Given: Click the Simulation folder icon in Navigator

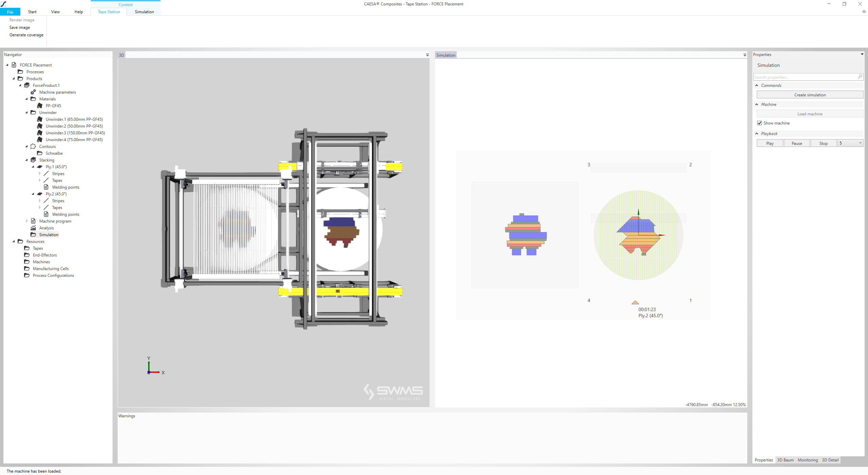Looking at the screenshot, I should point(33,234).
